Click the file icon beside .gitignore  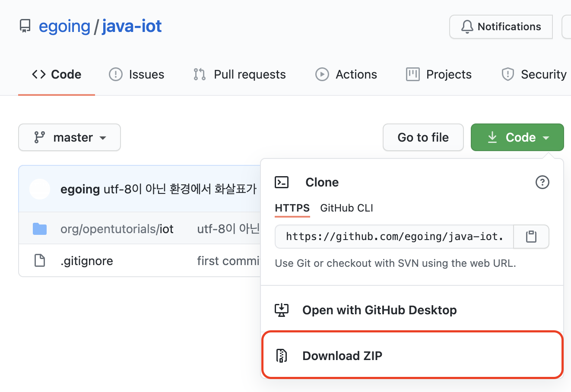point(40,261)
